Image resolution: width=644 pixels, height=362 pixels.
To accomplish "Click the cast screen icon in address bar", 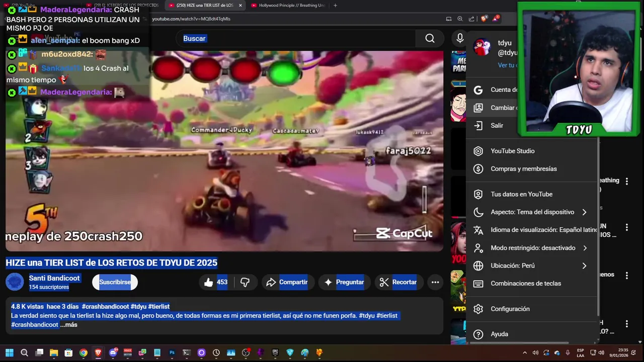I will tap(448, 19).
